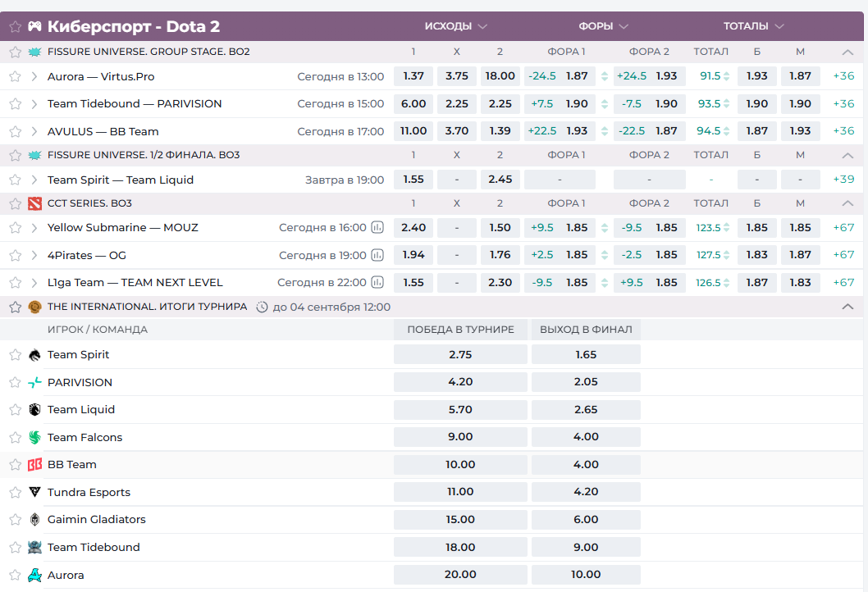Star Team Falcons in outrights list
This screenshot has width=868, height=592.
(x=16, y=438)
